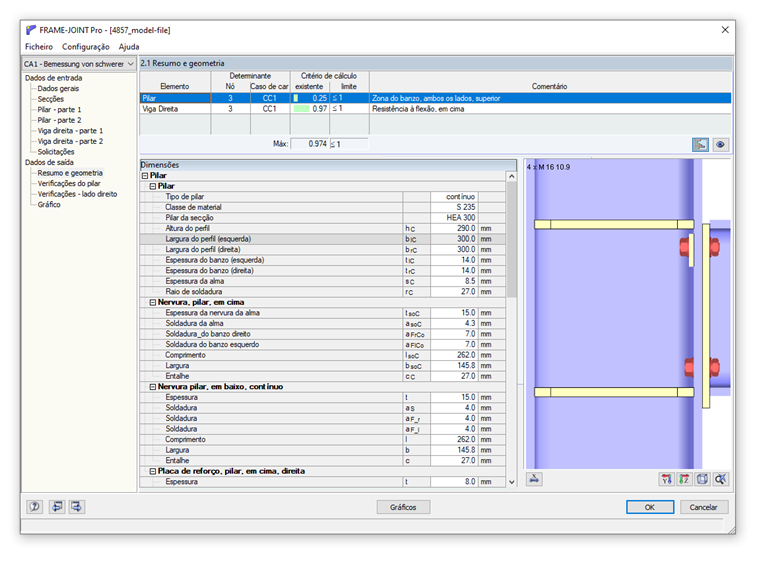This screenshot has width=760, height=570.
Task: Open Viga direita - parte 1
Action: click(70, 131)
